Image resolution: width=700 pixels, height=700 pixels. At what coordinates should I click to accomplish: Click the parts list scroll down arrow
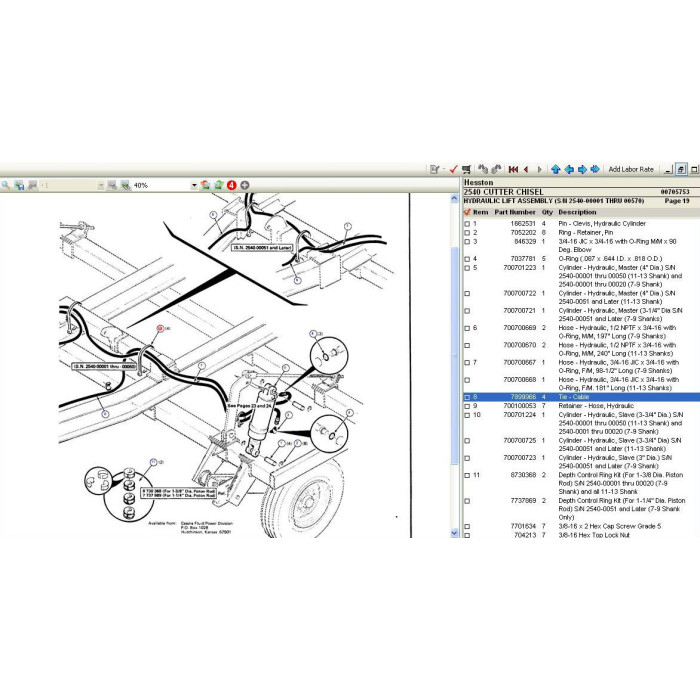point(454,533)
